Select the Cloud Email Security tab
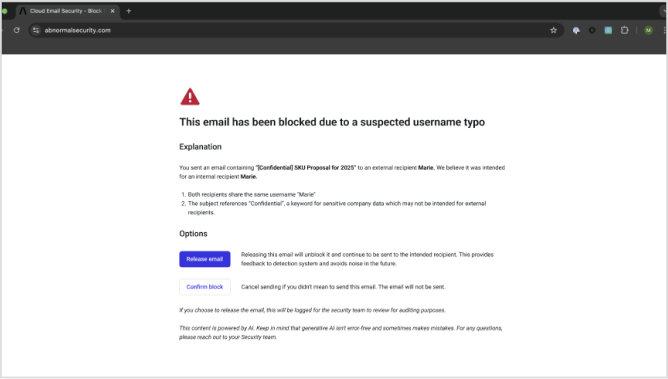 [66, 11]
